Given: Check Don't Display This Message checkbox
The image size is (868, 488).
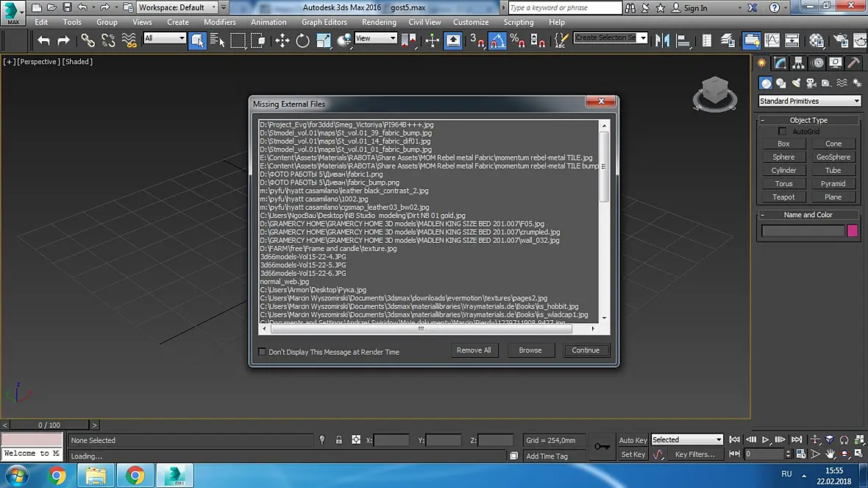Looking at the screenshot, I should click(x=262, y=352).
